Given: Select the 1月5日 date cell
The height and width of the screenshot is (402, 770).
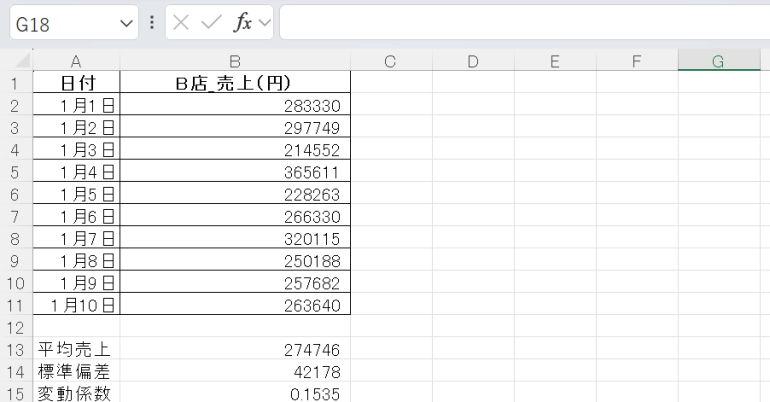Looking at the screenshot, I should (x=77, y=194).
